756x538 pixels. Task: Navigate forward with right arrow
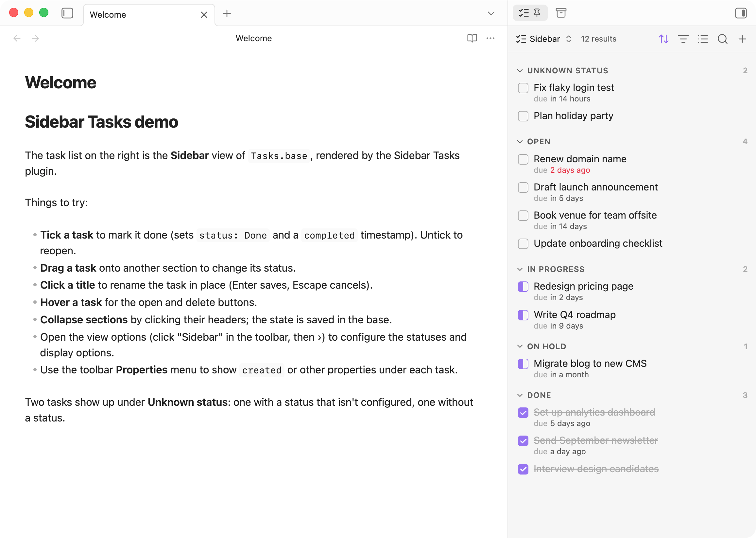35,38
